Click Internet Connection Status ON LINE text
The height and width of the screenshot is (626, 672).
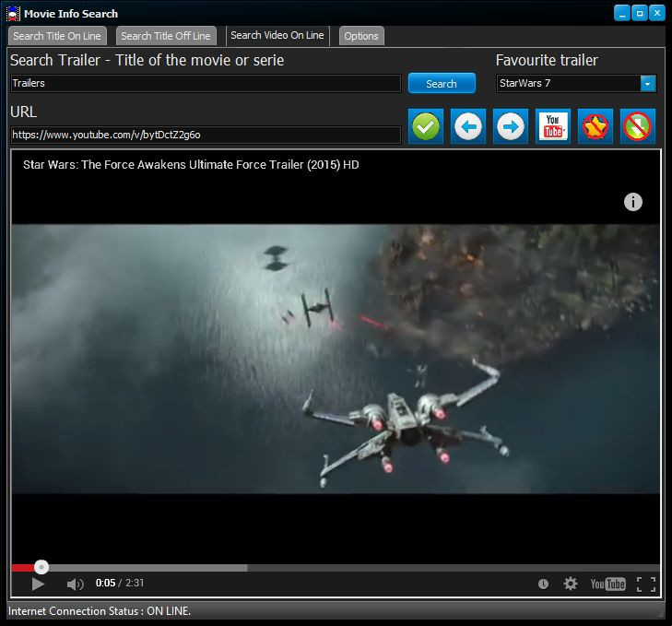[x=100, y=611]
